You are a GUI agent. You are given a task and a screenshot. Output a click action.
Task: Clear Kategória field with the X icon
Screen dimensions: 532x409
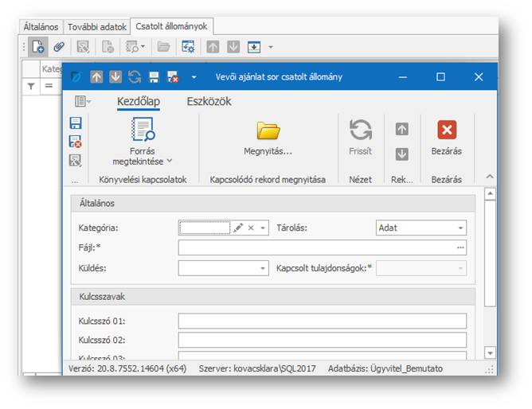[x=251, y=228]
